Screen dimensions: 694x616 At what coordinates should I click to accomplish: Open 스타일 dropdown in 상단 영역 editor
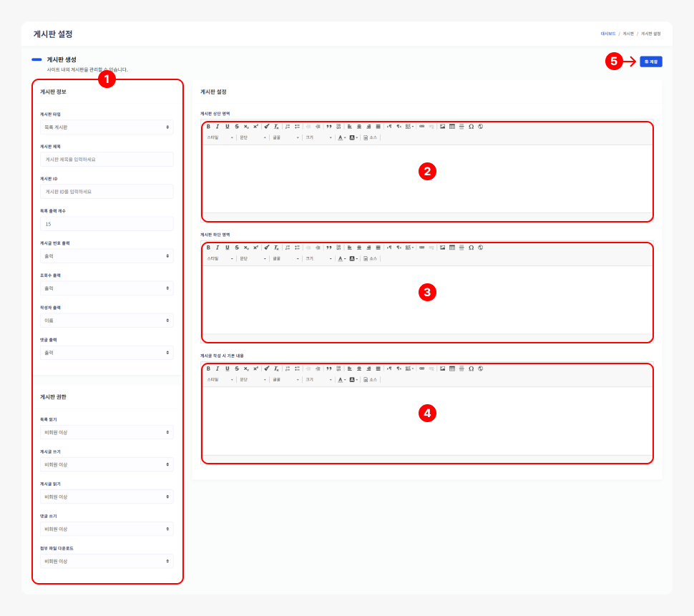pos(220,137)
